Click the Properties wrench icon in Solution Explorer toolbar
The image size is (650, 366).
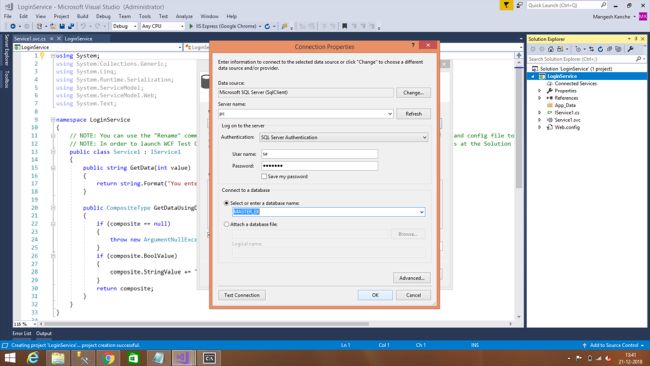click(x=631, y=49)
